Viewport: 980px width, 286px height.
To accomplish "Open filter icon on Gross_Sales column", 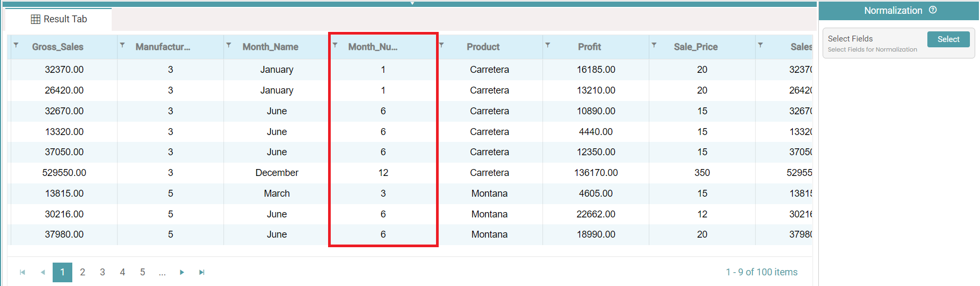I will click(16, 45).
